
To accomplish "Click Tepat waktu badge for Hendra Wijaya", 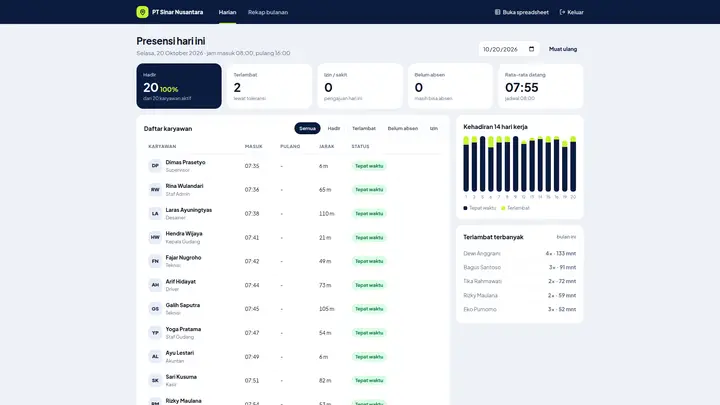I will tap(369, 237).
